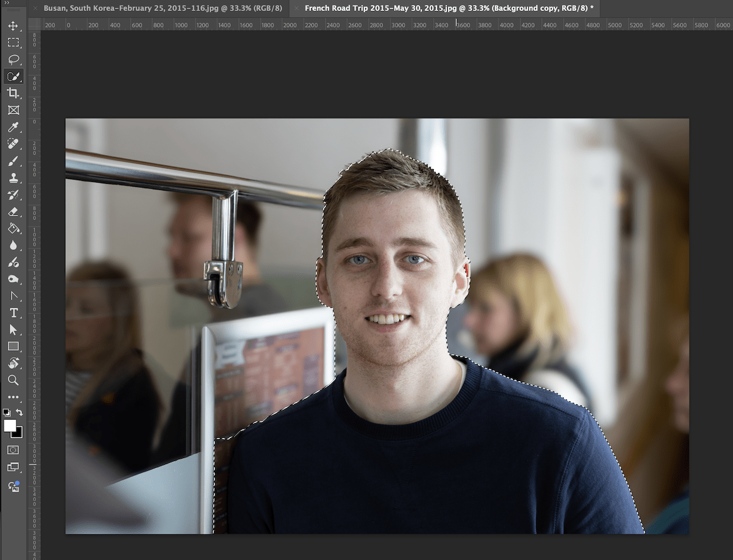Screen dimensions: 733x560
Task: Activate the Rectangular Marquee tool
Action: [13, 42]
